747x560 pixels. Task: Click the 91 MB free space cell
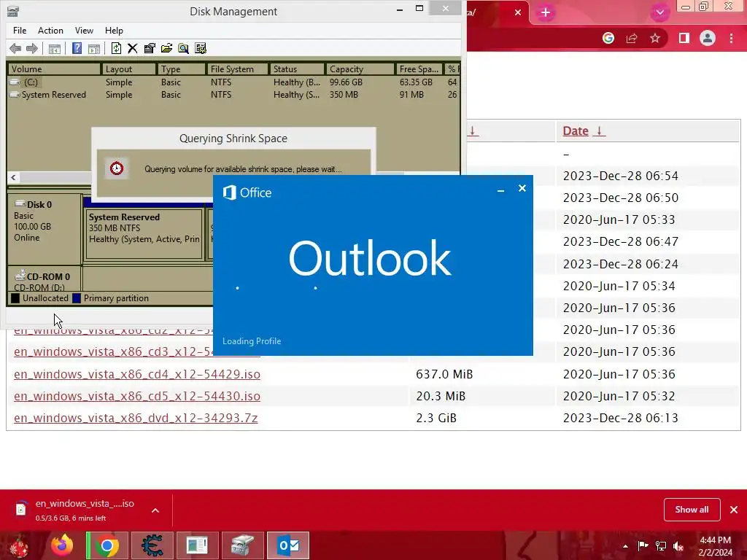[x=411, y=95]
